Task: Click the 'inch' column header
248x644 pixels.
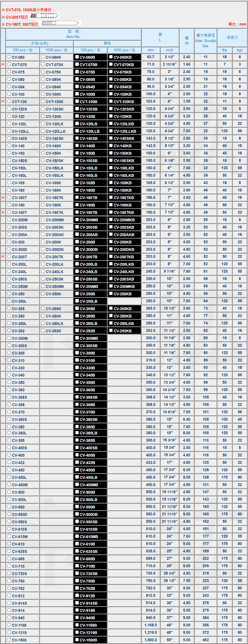Action: click(170, 50)
